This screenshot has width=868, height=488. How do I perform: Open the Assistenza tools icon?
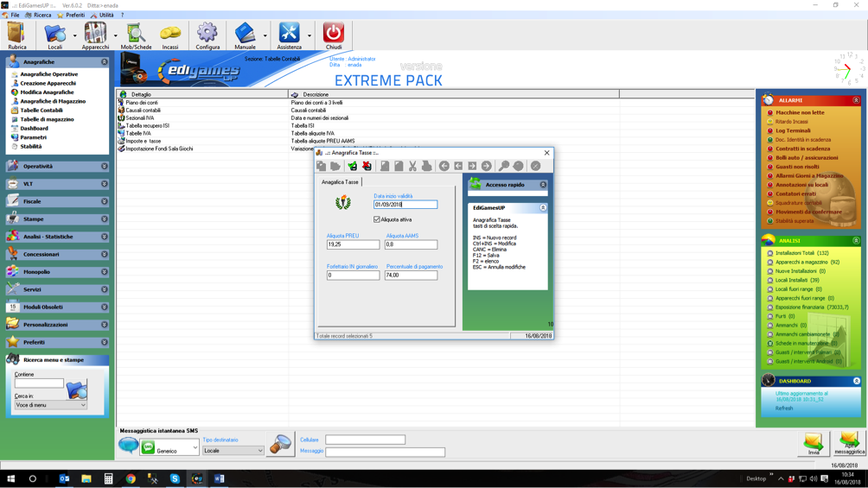(289, 35)
